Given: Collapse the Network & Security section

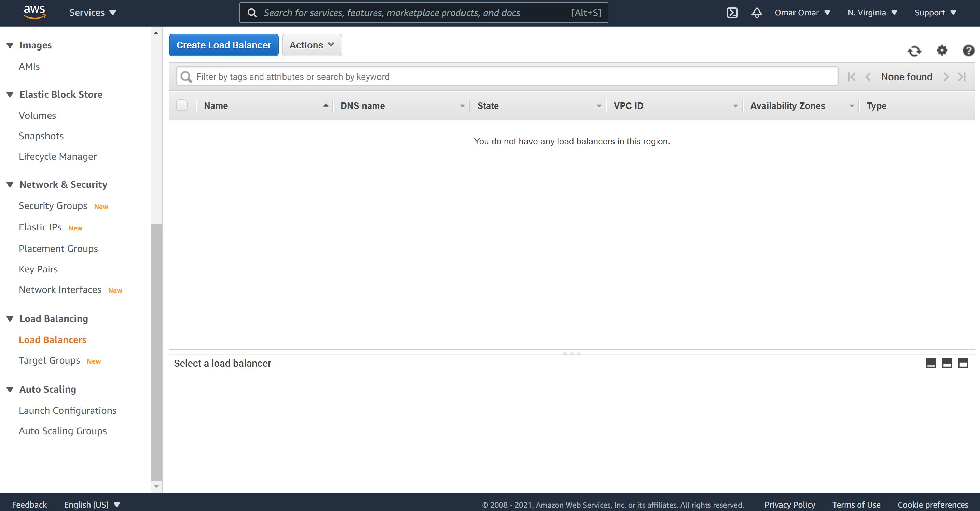Looking at the screenshot, I should [10, 184].
